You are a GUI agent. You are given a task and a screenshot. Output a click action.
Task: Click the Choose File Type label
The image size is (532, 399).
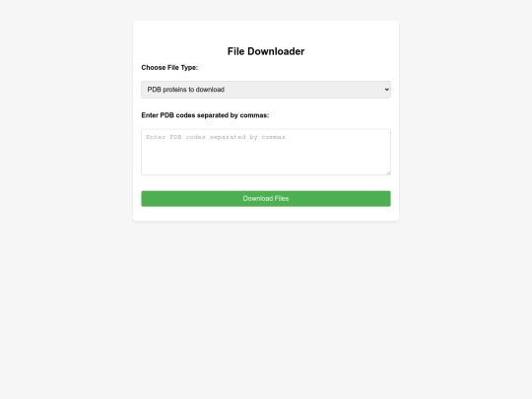click(x=169, y=68)
